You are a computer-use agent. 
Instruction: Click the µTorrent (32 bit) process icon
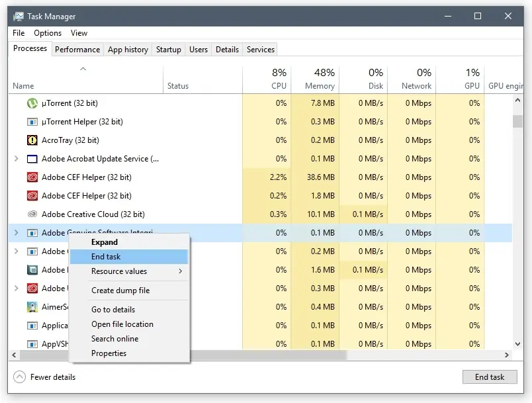point(32,103)
